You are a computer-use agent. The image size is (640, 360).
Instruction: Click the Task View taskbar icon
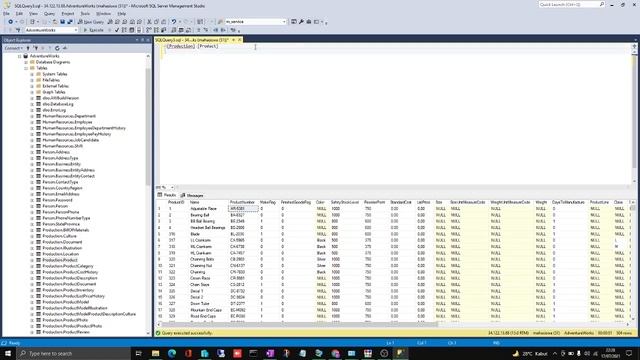pyautogui.click(x=138, y=353)
